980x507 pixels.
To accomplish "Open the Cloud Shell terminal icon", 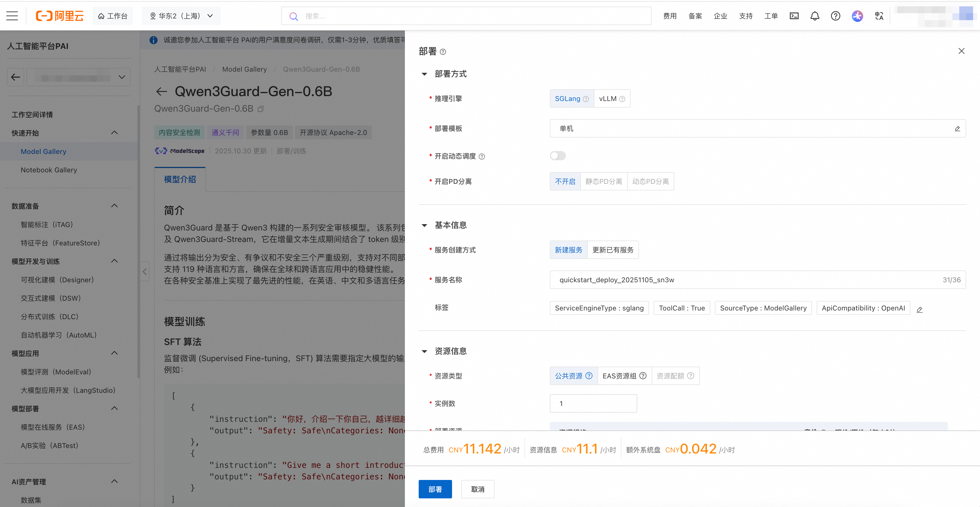I will [794, 16].
